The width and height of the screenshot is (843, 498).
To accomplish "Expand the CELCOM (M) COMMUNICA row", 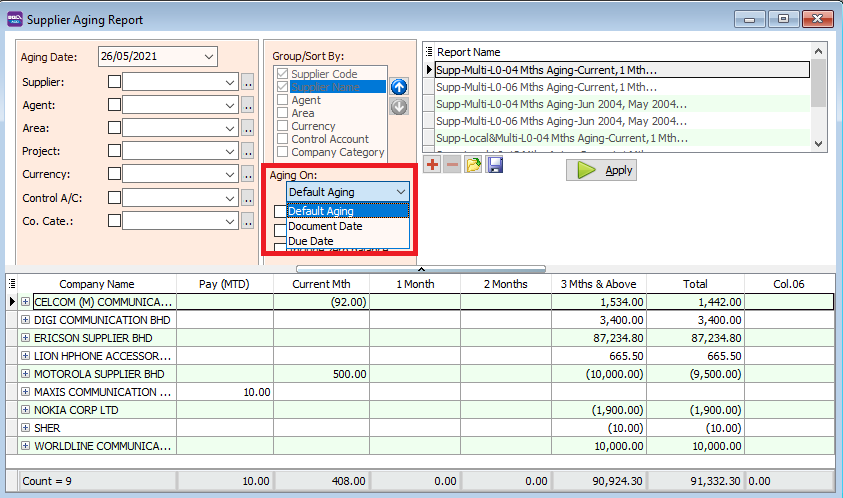I will coord(25,301).
